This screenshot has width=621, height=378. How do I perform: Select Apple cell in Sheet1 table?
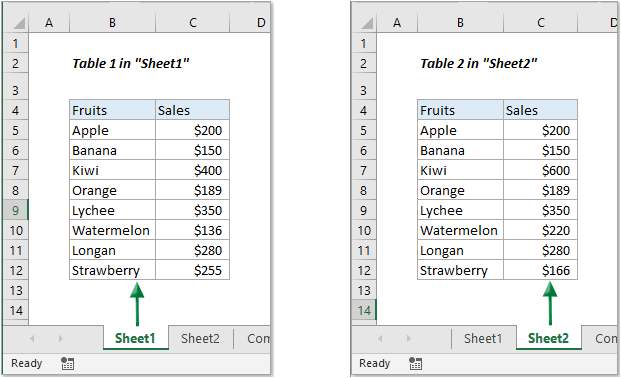112,130
